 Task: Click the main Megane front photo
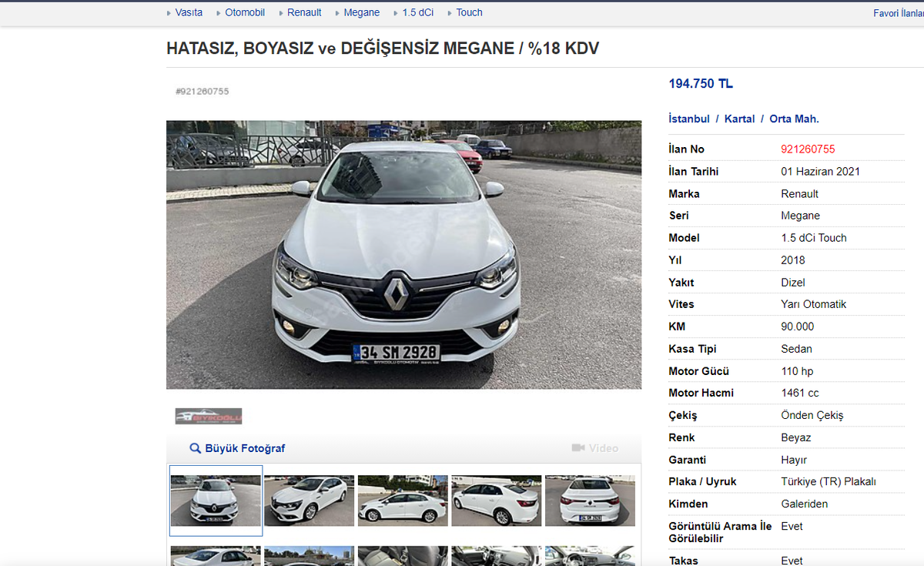403,255
